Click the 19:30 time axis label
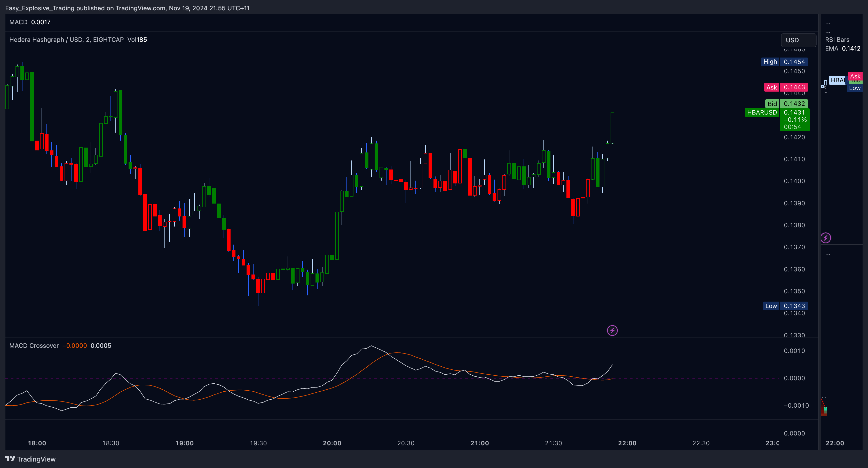Screen dimensions: 868x468 coord(258,443)
